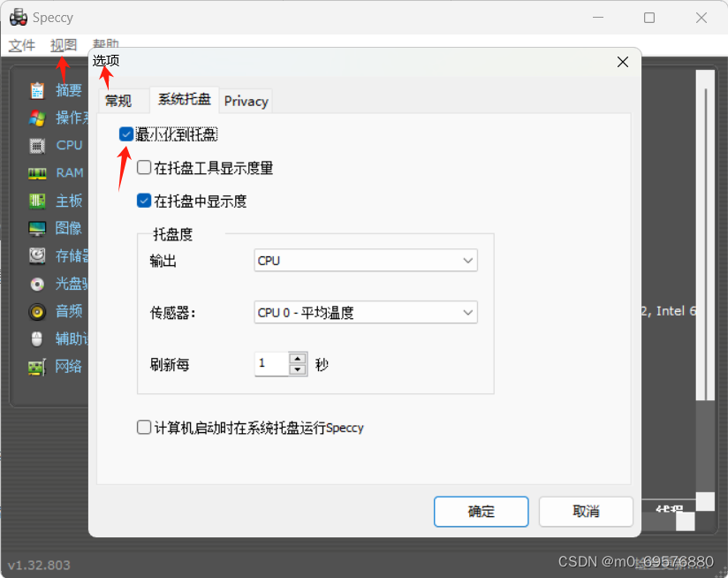The image size is (728, 578).
Task: Click the CPU chip icon in sidebar
Action: coord(37,146)
